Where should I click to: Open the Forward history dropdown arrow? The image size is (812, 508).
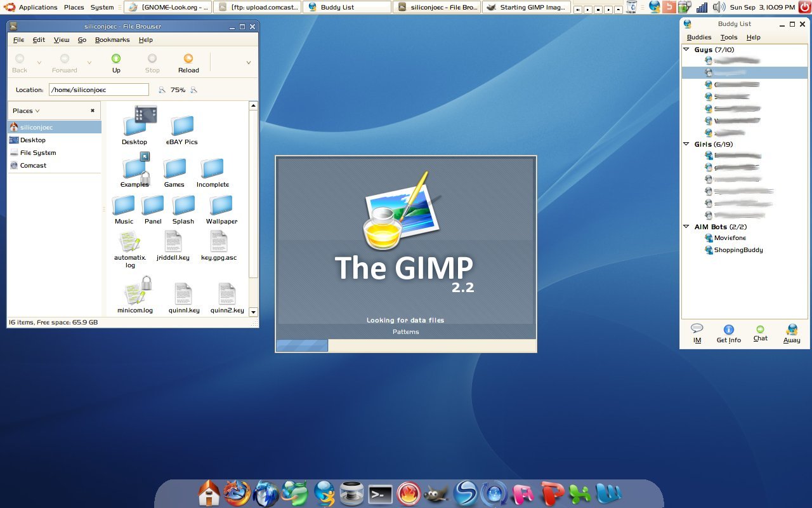click(89, 63)
